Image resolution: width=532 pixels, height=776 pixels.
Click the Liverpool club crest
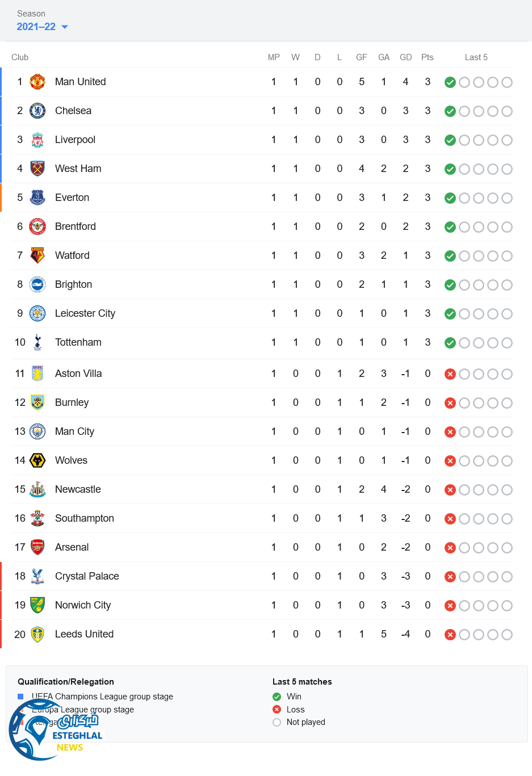(x=37, y=140)
